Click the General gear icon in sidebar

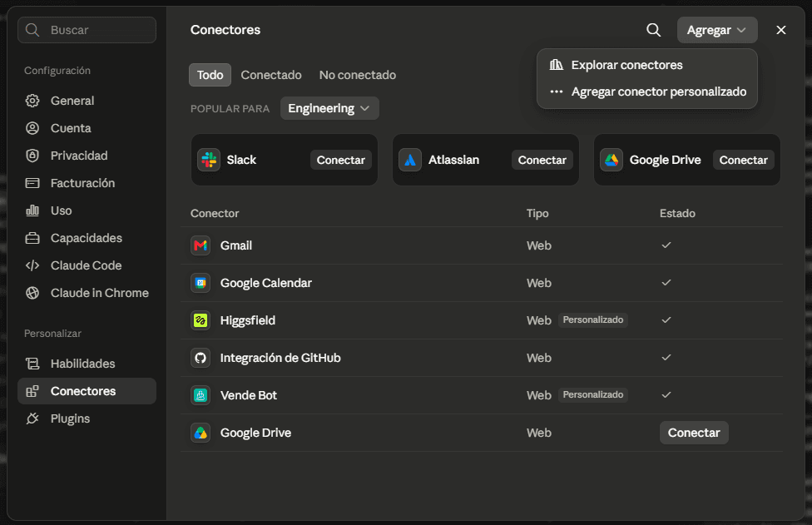pos(32,101)
